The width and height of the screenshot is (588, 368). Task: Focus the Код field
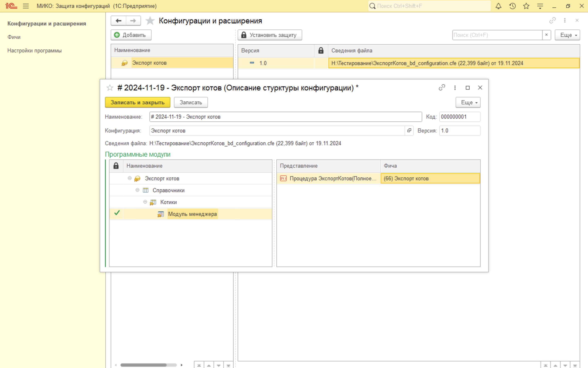460,117
